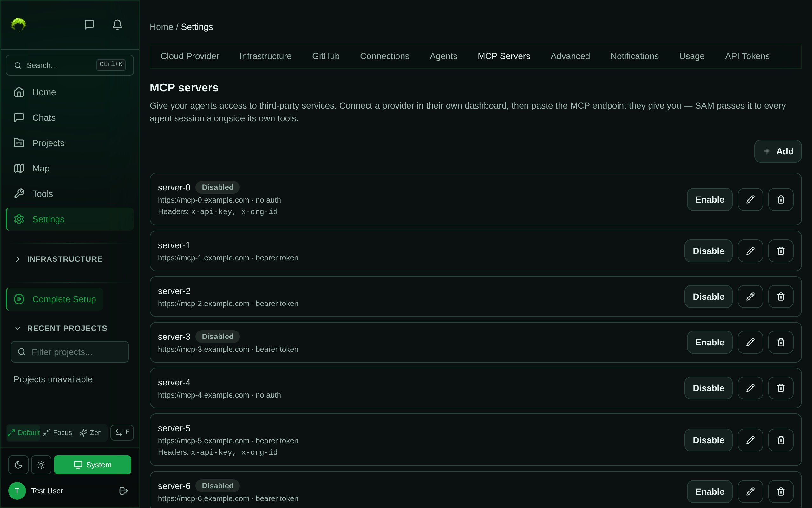Disable server-2
This screenshot has height=508, width=812.
[708, 297]
